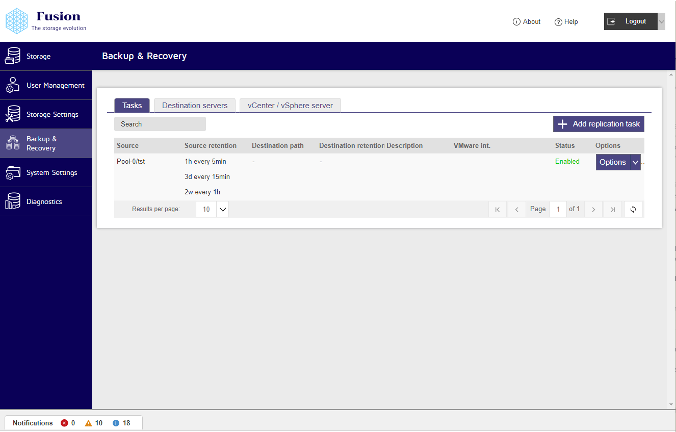Screen dimensions: 676x432
Task: Click the Search input field
Action: (x=160, y=124)
